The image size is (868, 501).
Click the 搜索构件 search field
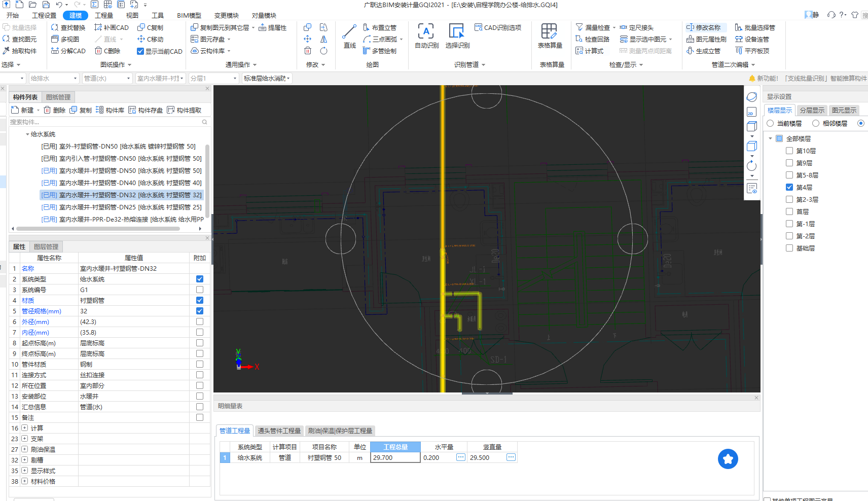[109, 122]
